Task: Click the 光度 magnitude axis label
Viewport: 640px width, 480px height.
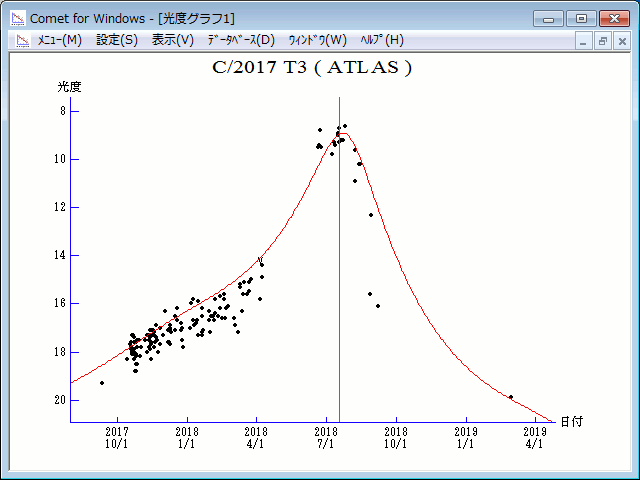Action: click(x=69, y=87)
